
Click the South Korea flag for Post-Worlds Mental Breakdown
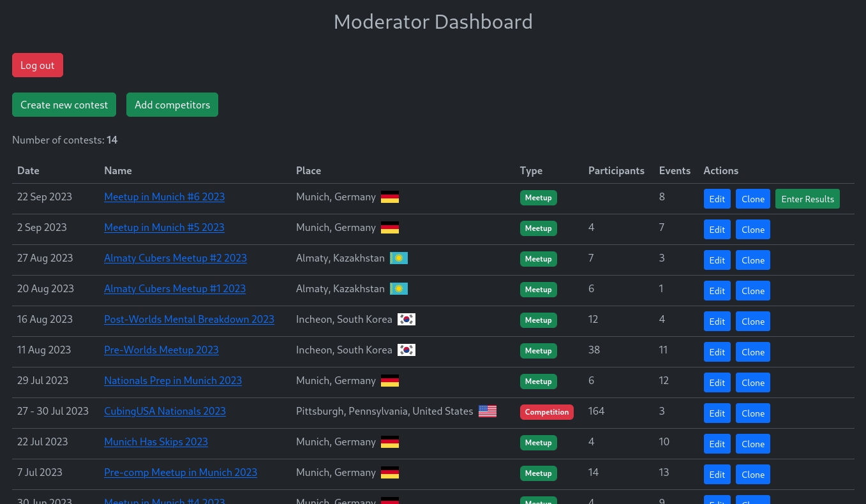(407, 320)
